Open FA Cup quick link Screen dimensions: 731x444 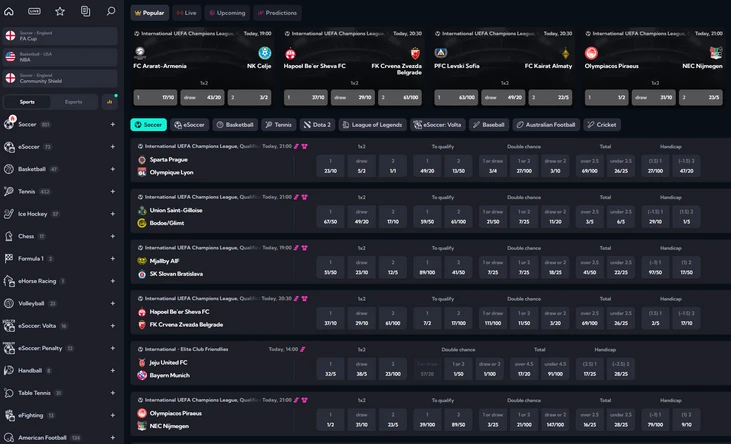[x=60, y=36]
